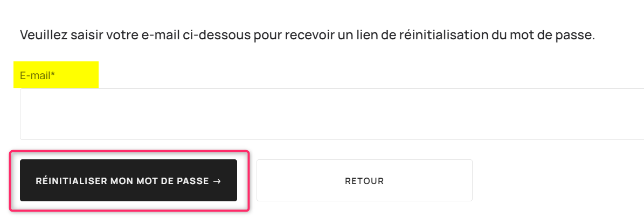This screenshot has height=218, width=644.
Task: Go back using the RETOUR button
Action: pyautogui.click(x=364, y=181)
